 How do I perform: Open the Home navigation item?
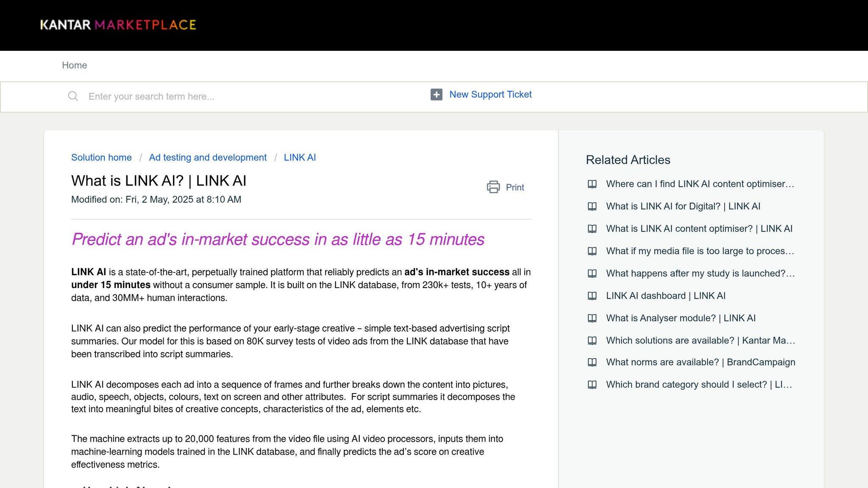[x=75, y=65]
